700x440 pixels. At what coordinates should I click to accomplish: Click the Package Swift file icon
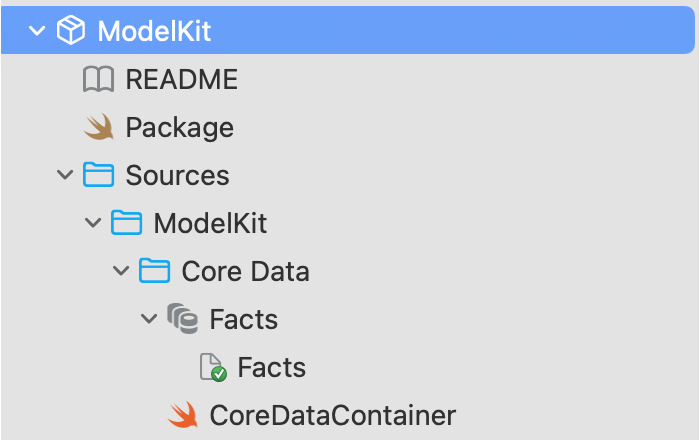(98, 127)
